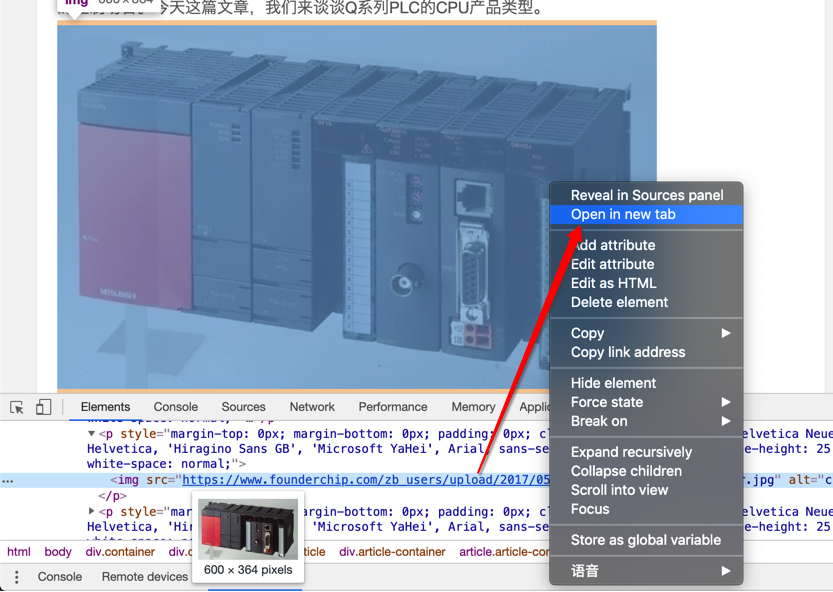
Task: Select the drawer Console tab
Action: [60, 577]
